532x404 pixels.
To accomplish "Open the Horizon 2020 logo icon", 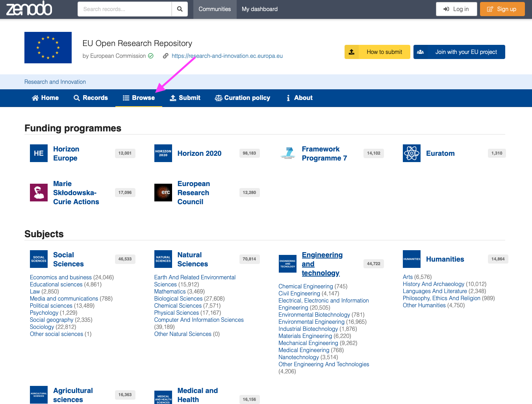I will click(x=163, y=153).
